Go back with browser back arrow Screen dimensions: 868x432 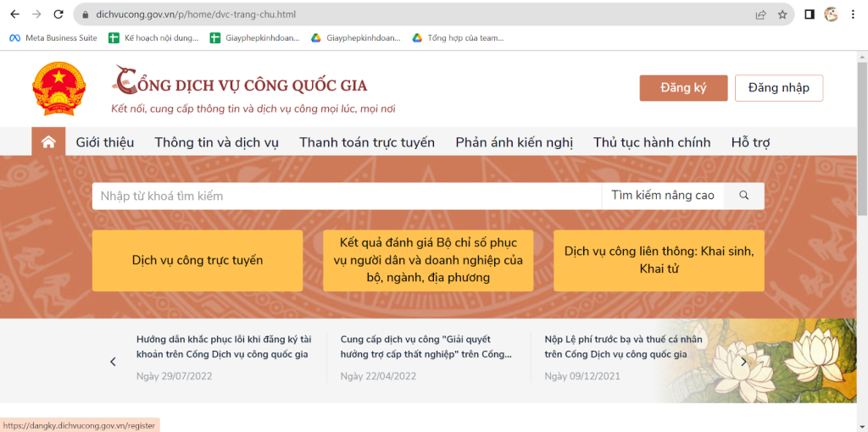(14, 14)
